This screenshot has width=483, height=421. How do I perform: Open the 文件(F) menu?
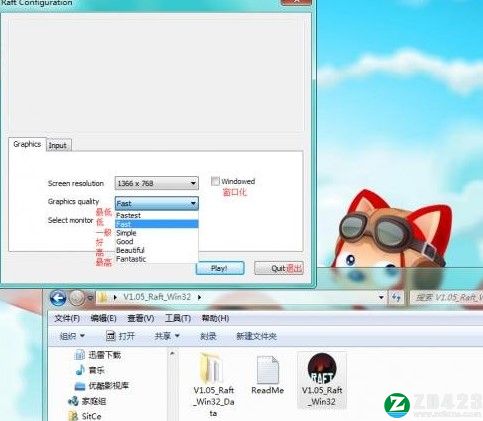pyautogui.click(x=67, y=318)
